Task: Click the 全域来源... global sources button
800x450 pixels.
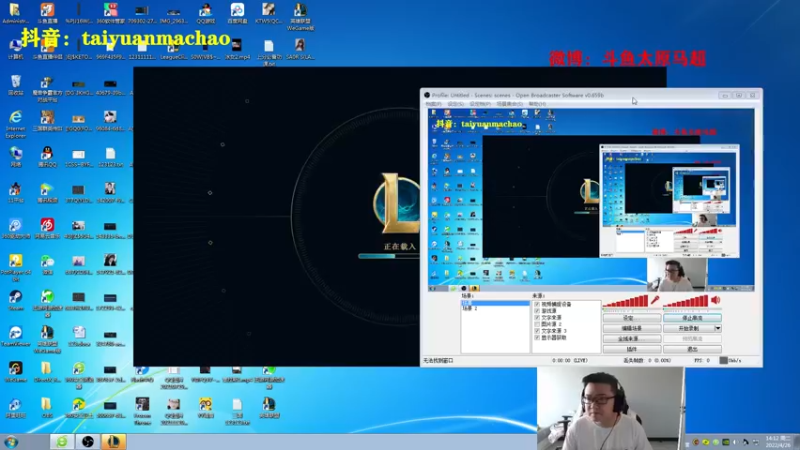Action: click(x=632, y=339)
